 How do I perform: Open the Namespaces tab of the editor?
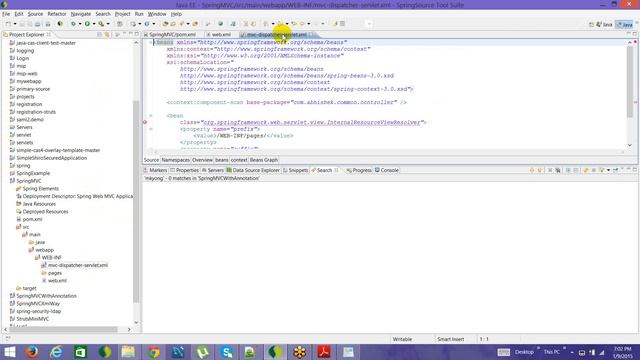(176, 160)
